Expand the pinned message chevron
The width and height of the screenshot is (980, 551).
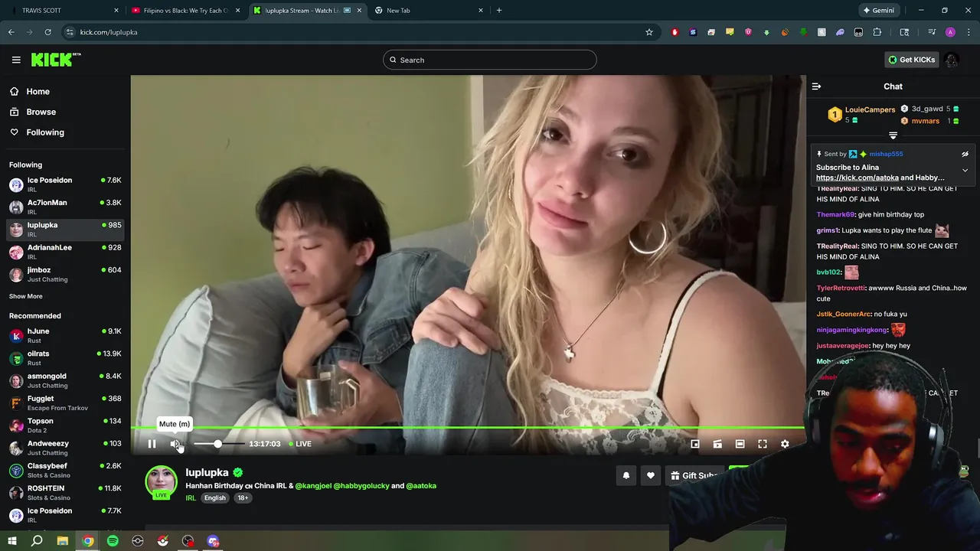[x=965, y=170]
